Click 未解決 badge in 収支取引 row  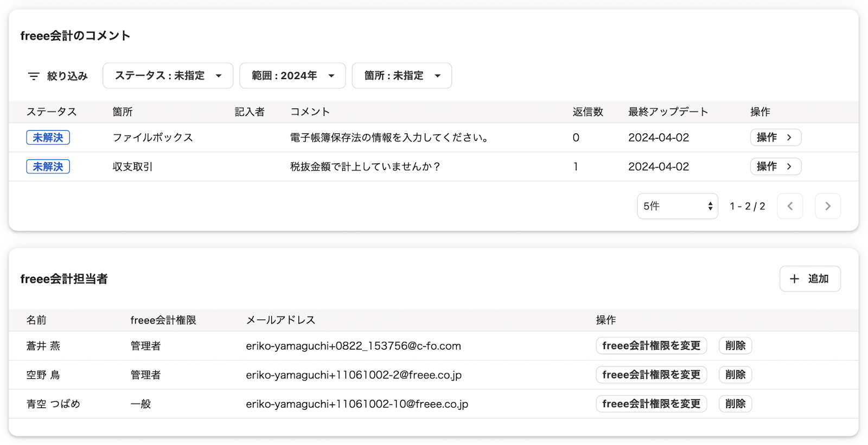[x=48, y=166]
